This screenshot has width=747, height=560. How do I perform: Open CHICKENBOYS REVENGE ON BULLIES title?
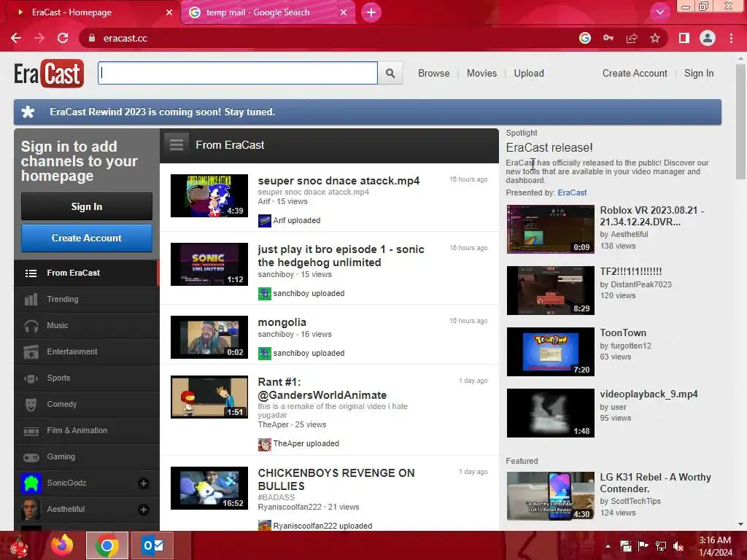coord(336,480)
